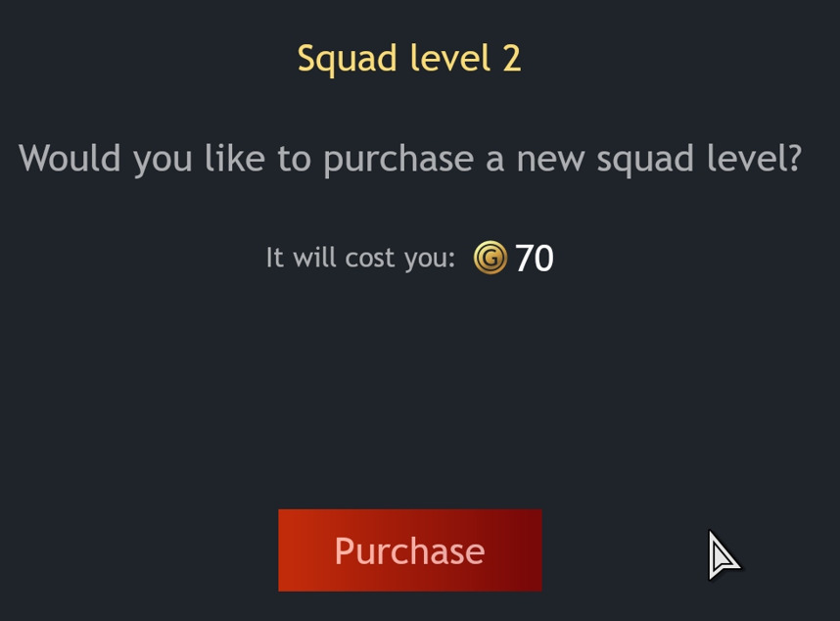Image resolution: width=840 pixels, height=621 pixels.
Task: Click the word 'It' in the cost line
Action: pyautogui.click(x=274, y=258)
